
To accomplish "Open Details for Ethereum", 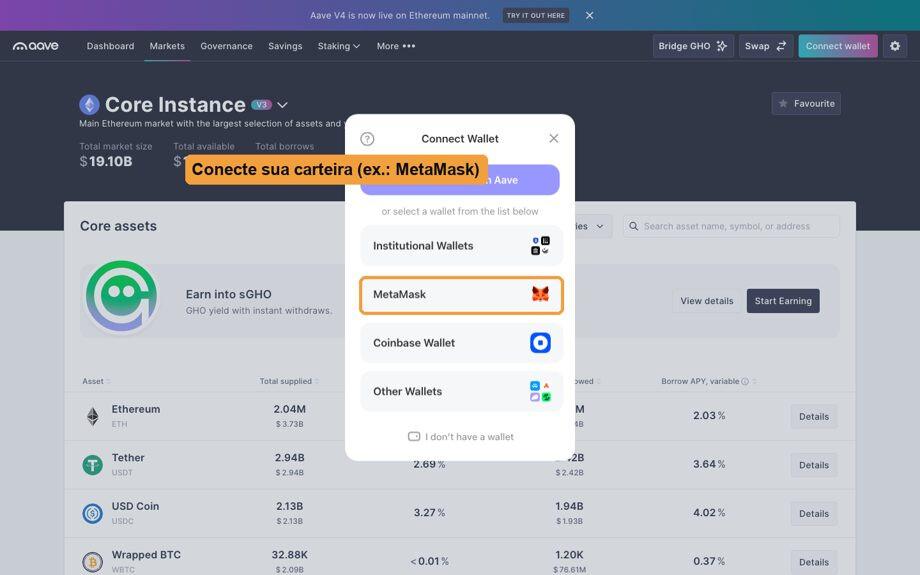I will [814, 417].
